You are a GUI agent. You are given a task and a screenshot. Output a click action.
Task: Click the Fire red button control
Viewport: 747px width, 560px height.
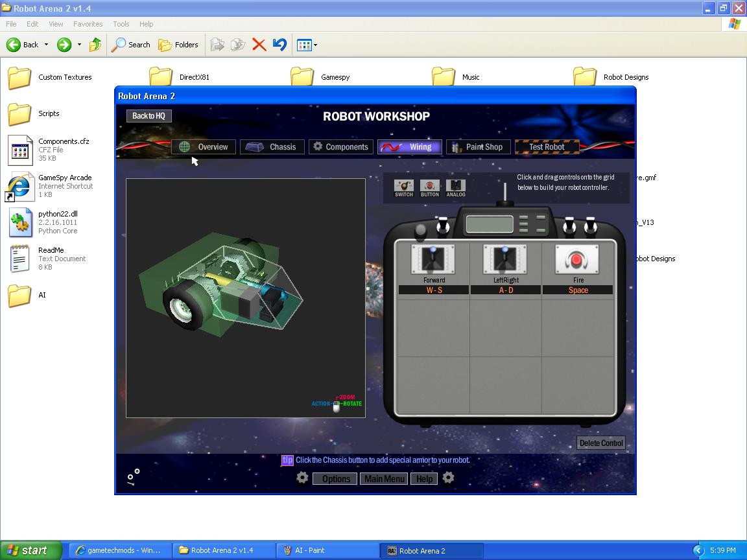577,259
